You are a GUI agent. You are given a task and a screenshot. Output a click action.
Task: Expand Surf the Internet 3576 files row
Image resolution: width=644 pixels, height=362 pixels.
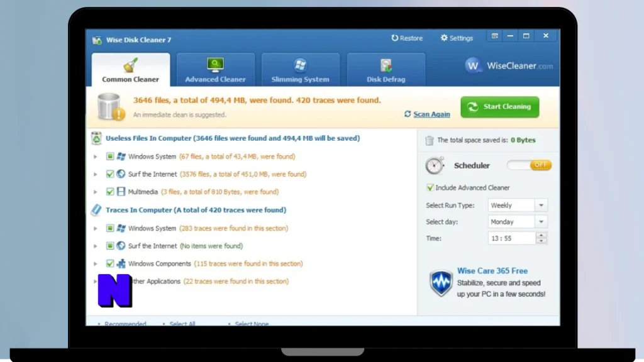point(96,174)
